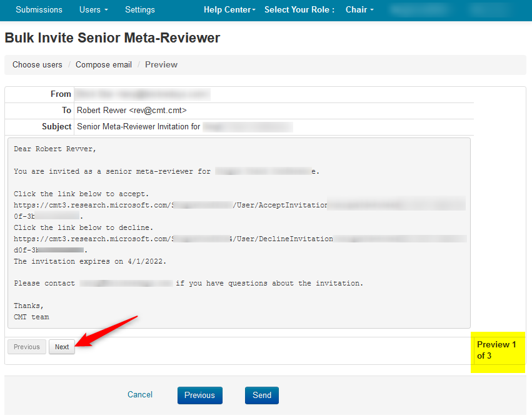Open the Settings menu item

point(140,9)
